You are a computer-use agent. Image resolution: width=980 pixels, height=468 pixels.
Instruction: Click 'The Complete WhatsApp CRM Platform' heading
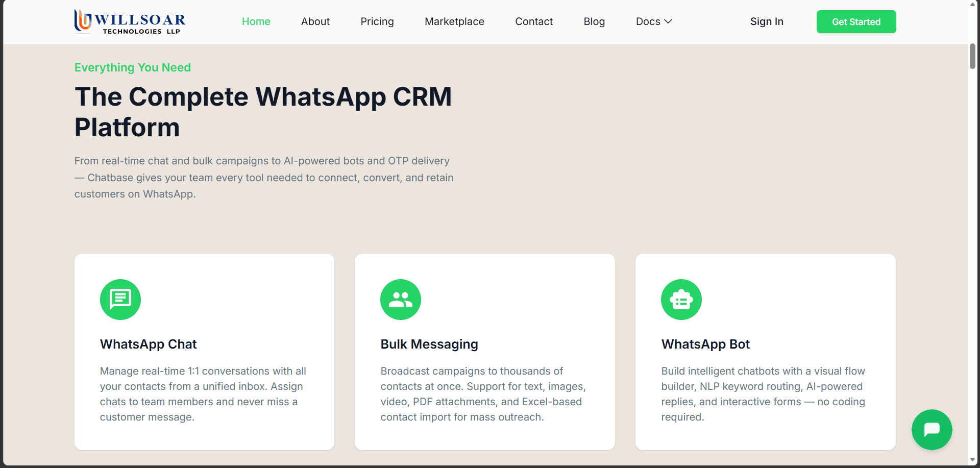(x=263, y=112)
